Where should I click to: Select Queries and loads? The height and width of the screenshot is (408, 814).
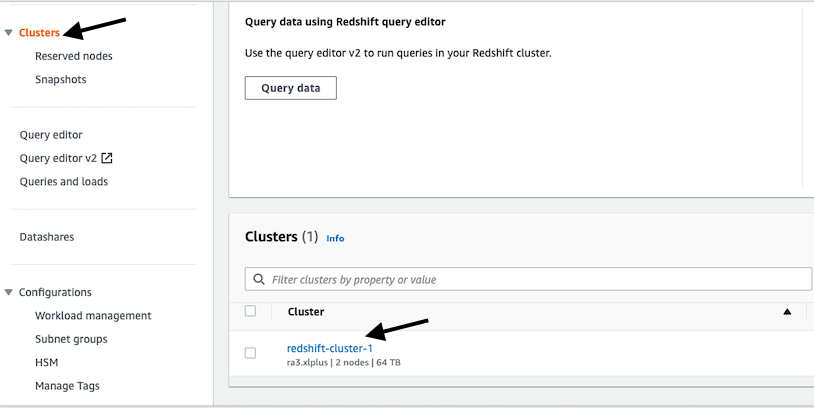(x=63, y=181)
